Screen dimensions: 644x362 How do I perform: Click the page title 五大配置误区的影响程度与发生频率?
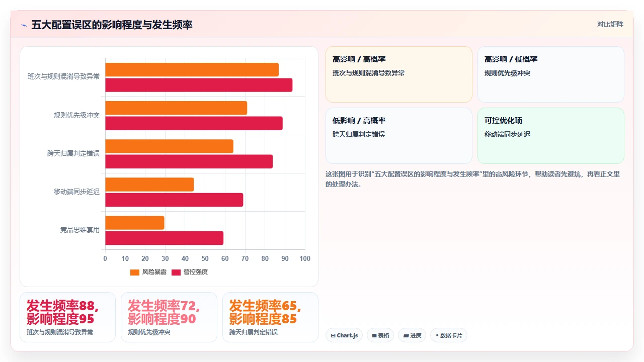[112, 25]
